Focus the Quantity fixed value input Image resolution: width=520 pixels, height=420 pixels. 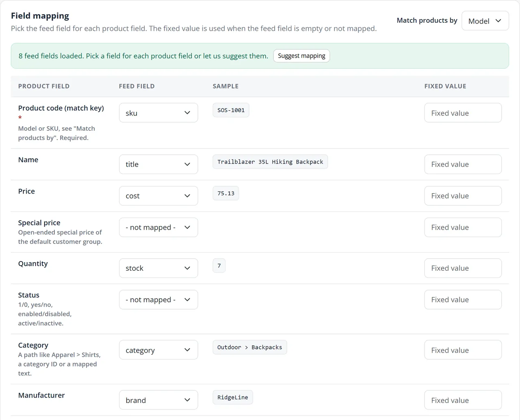click(463, 268)
